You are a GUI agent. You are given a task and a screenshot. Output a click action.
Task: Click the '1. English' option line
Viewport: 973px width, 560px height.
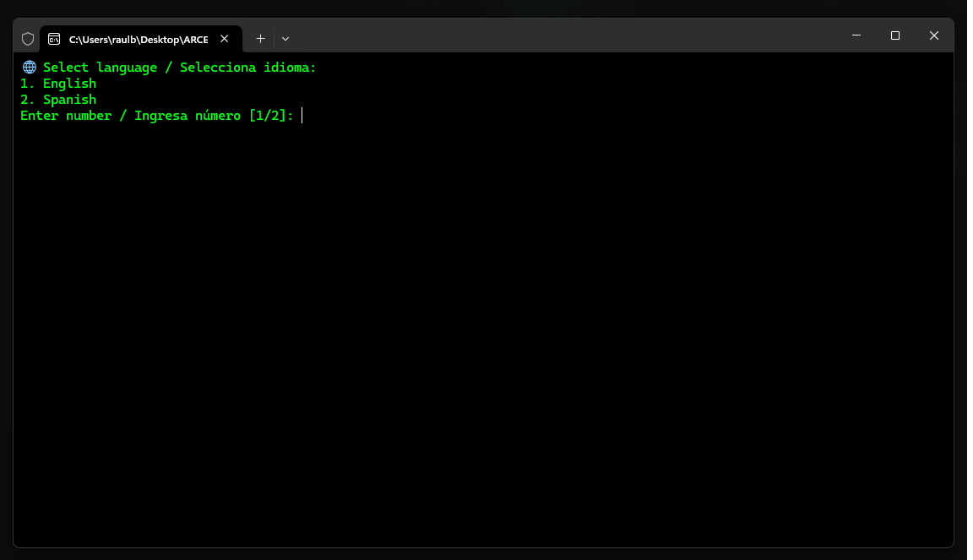point(58,84)
